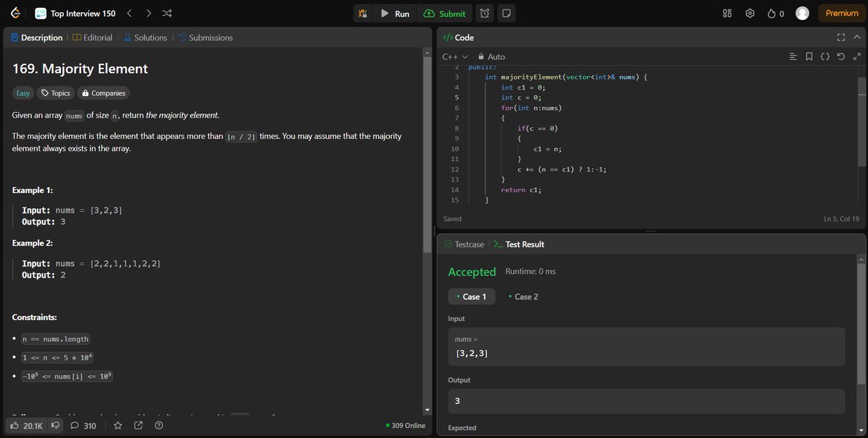The image size is (868, 438).
Task: Reset the code to default template
Action: 840,56
